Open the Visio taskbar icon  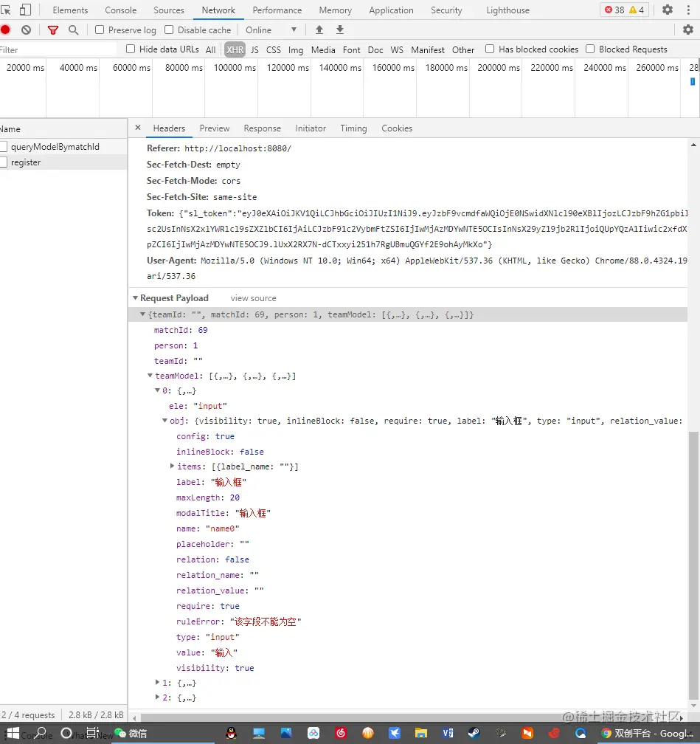448,733
